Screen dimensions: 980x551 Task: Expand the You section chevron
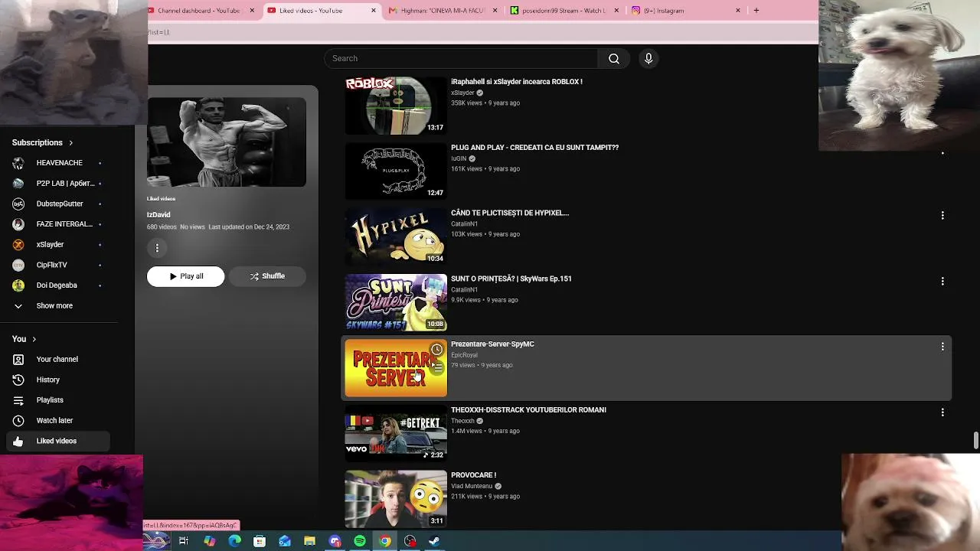pos(34,339)
